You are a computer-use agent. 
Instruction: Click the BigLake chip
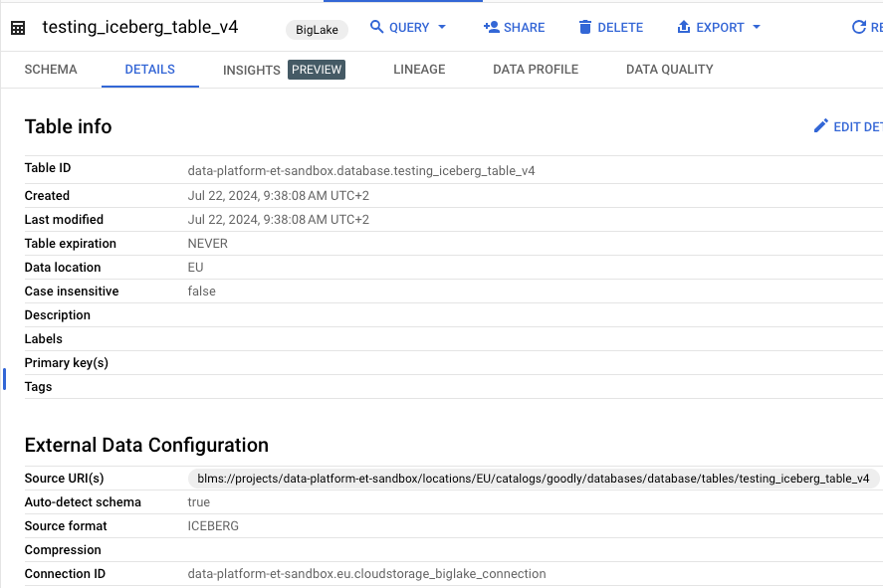click(317, 30)
